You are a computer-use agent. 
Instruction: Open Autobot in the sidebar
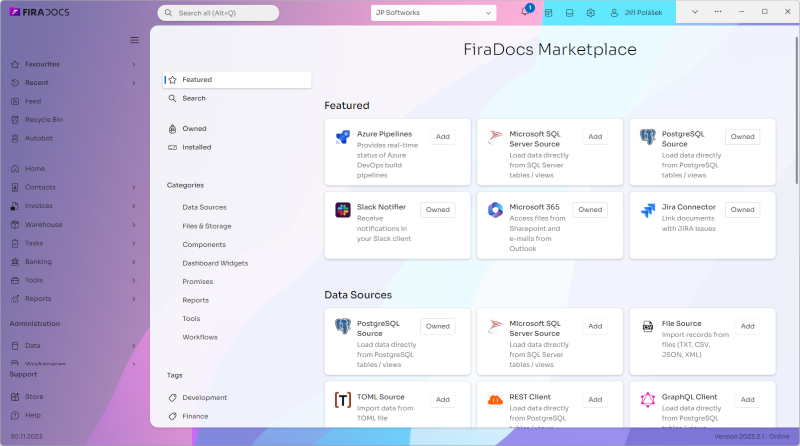pos(39,138)
